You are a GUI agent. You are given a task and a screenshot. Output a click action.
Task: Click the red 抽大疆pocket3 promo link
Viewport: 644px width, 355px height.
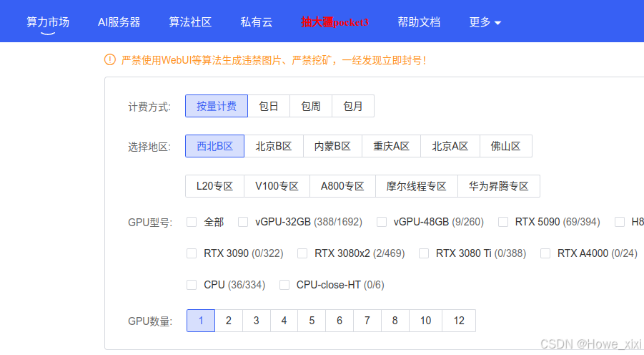(x=335, y=21)
